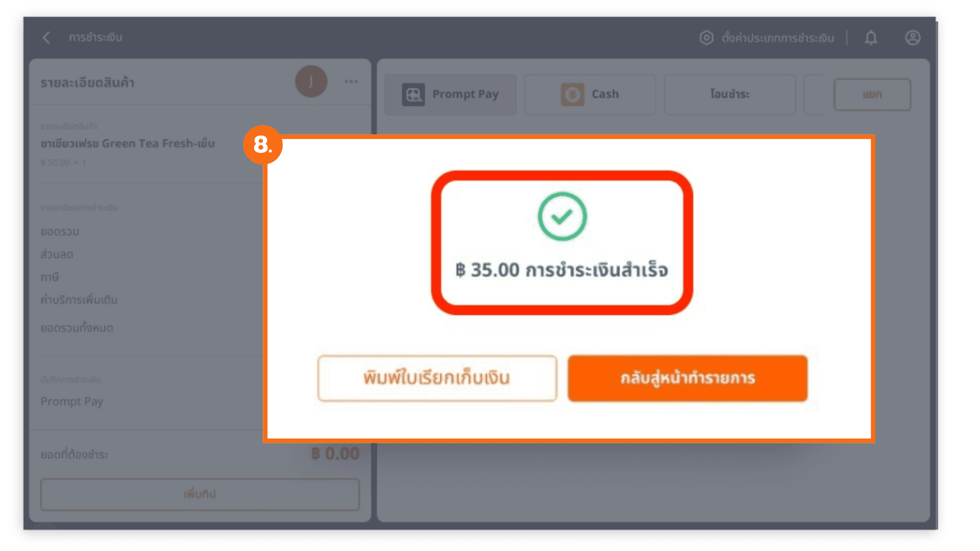This screenshot has width=980, height=551.
Task: Click ตั้งค่าประเภทการชำระเงิน settings link
Action: click(778, 38)
